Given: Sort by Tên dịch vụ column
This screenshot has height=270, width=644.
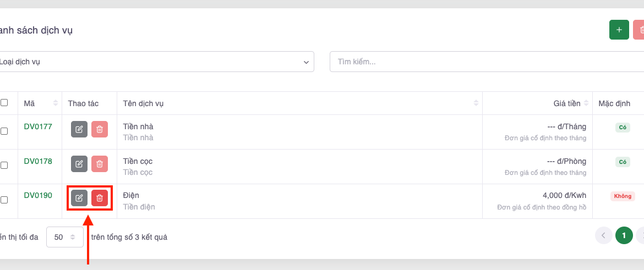Looking at the screenshot, I should 476,103.
